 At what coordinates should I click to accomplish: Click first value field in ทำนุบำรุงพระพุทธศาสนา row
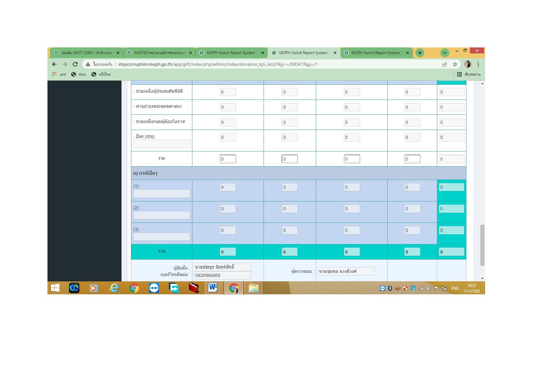(x=228, y=107)
